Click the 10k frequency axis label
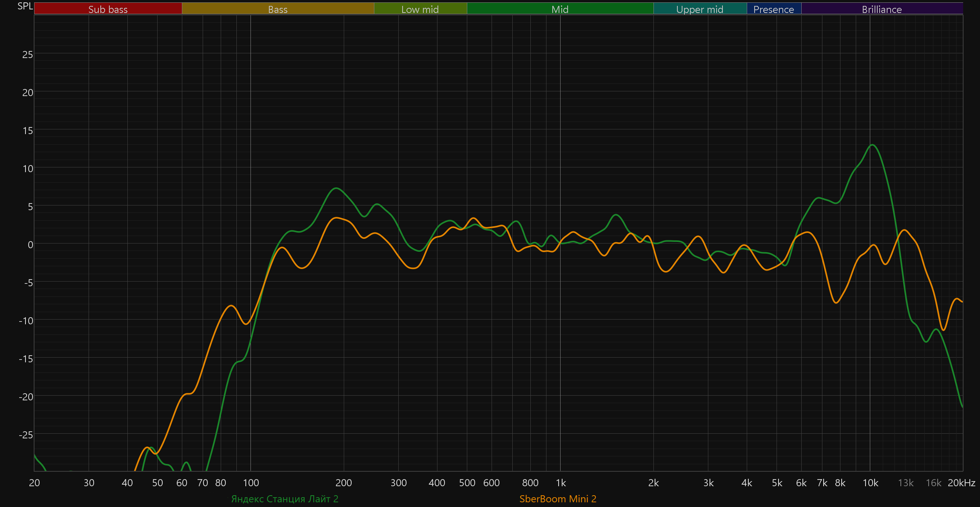Image resolution: width=980 pixels, height=507 pixels. 870,483
